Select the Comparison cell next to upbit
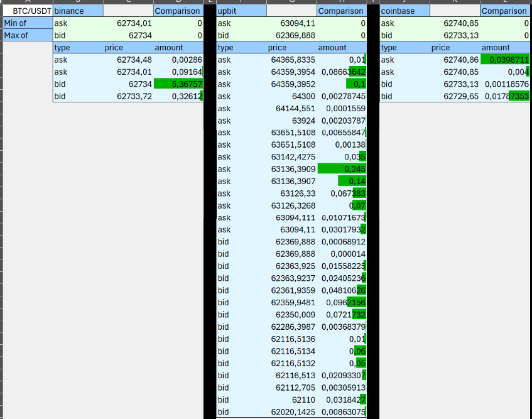 tap(342, 11)
